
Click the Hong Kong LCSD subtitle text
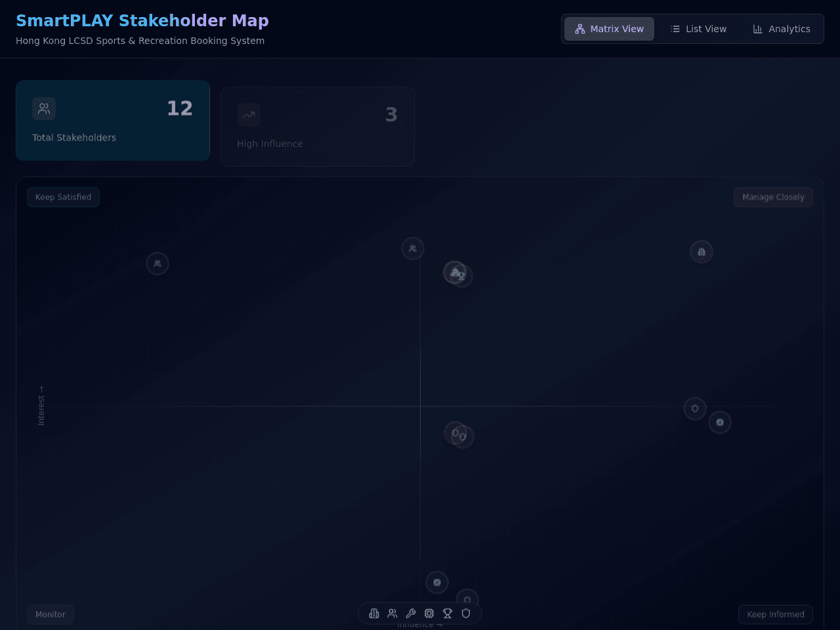pyautogui.click(x=140, y=41)
